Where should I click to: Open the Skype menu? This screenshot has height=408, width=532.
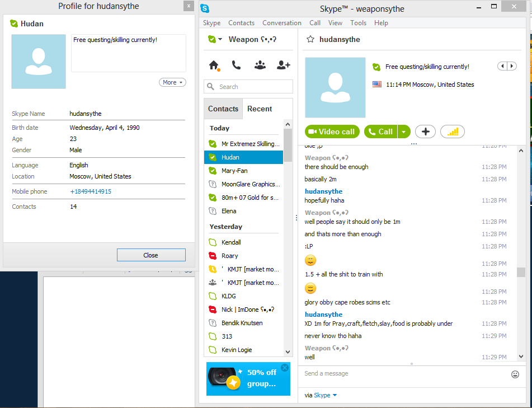coord(211,23)
